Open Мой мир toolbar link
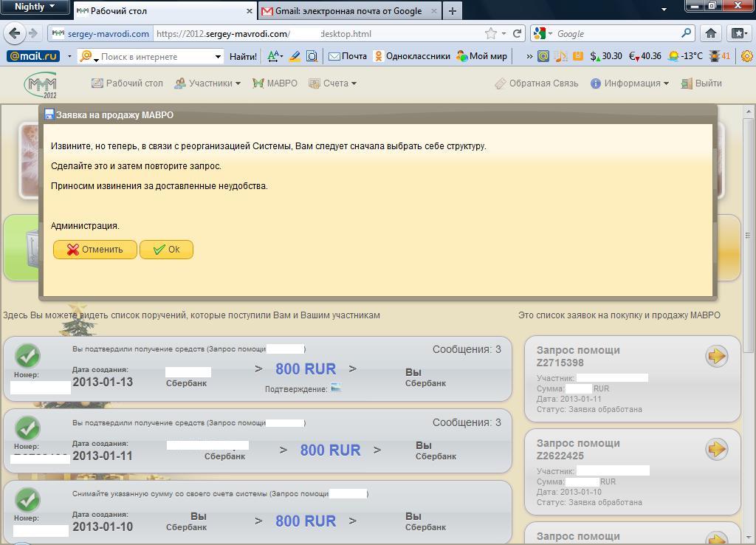This screenshot has width=756, height=545. coord(481,56)
